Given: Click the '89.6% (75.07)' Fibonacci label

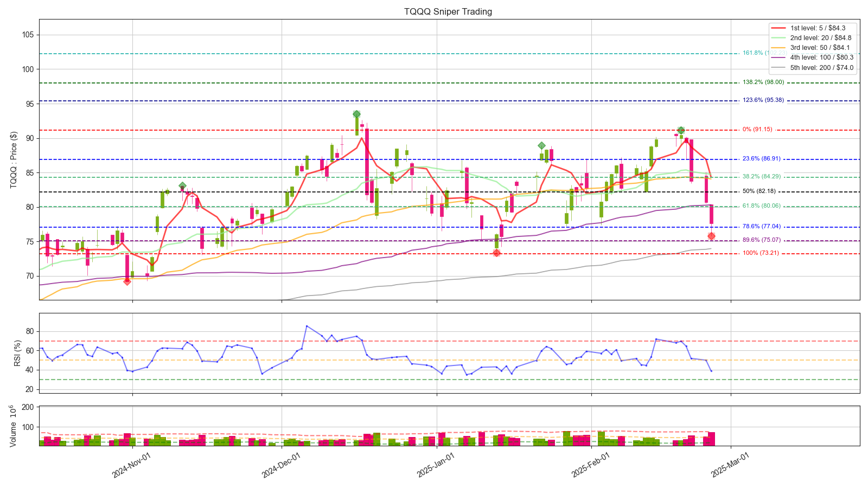Looking at the screenshot, I should click(761, 240).
